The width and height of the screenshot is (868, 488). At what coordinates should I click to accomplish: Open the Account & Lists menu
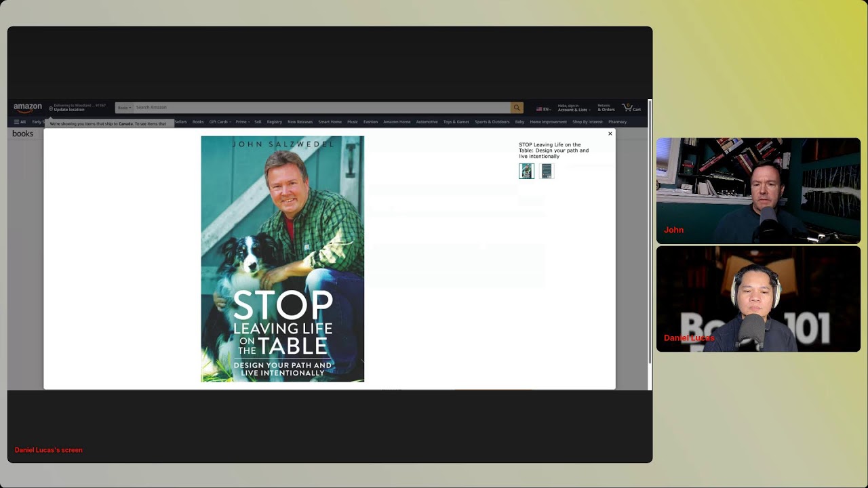pyautogui.click(x=574, y=108)
